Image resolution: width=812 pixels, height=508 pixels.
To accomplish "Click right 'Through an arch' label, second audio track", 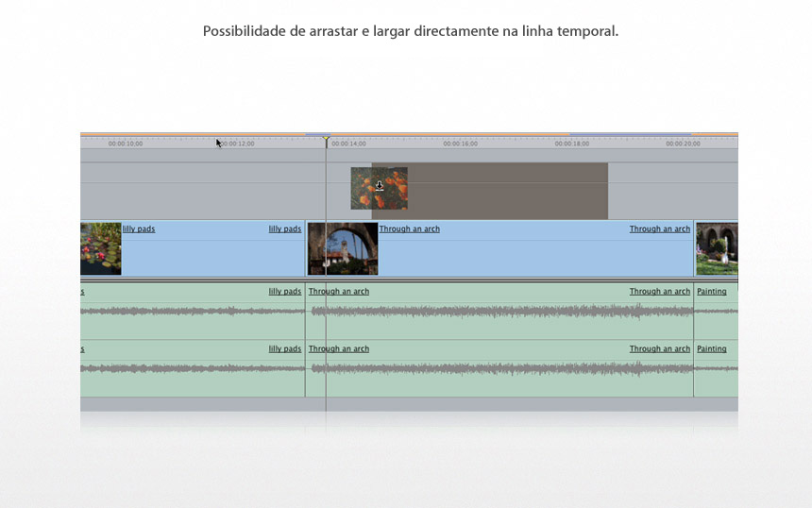I will pyautogui.click(x=659, y=349).
